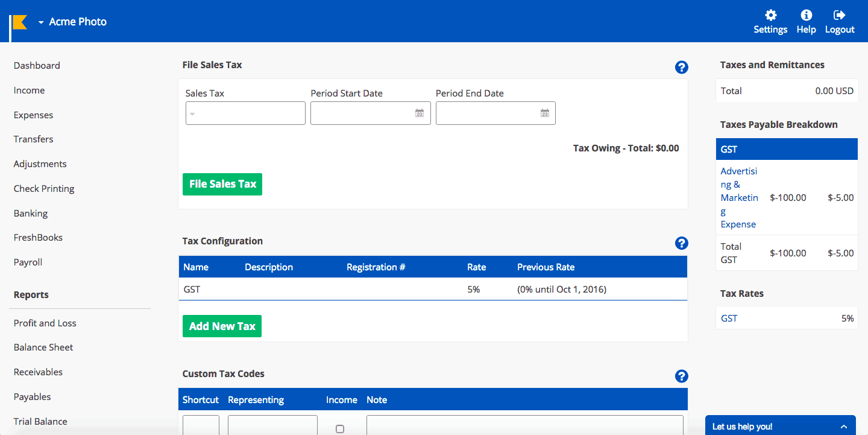Image resolution: width=868 pixels, height=435 pixels.
Task: Open Adjustments in the sidebar
Action: tap(40, 164)
